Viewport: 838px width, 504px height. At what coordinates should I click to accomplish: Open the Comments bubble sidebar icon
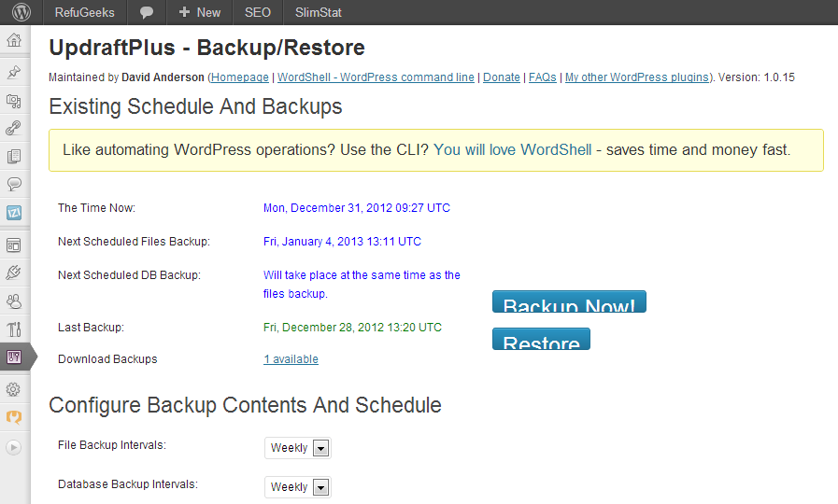point(14,184)
